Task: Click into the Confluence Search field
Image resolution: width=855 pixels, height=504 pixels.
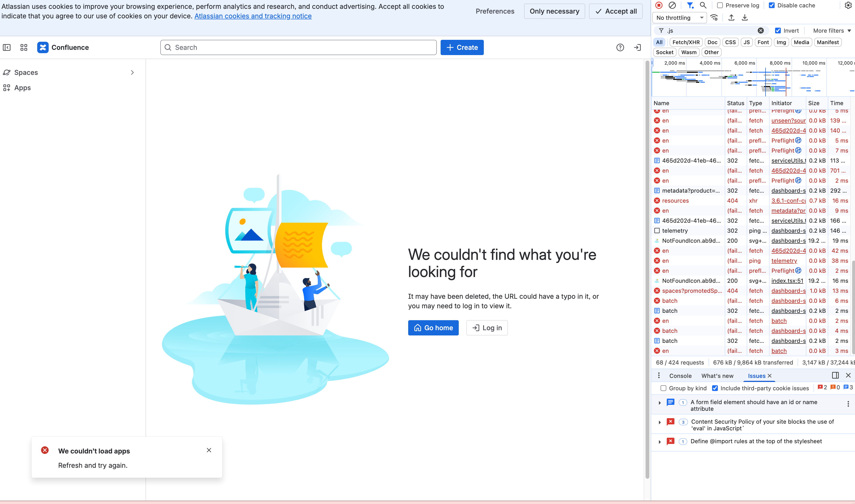Action: click(x=298, y=47)
